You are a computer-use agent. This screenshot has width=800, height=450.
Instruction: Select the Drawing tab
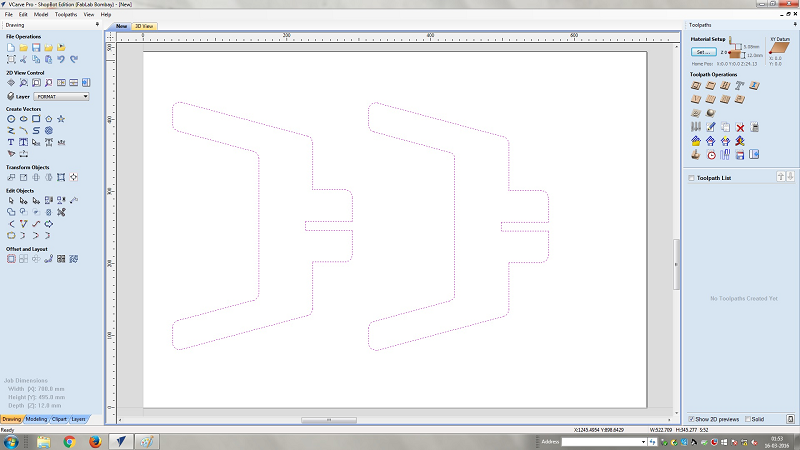tap(11, 419)
